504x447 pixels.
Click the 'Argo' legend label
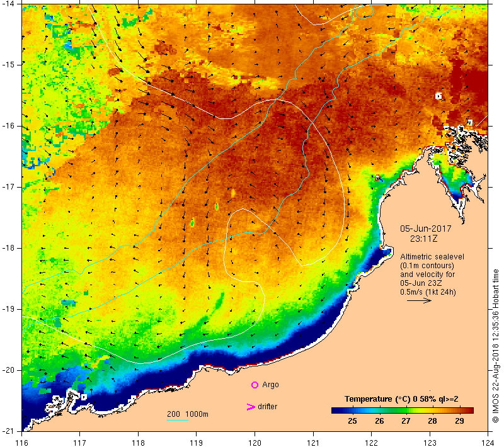point(270,385)
